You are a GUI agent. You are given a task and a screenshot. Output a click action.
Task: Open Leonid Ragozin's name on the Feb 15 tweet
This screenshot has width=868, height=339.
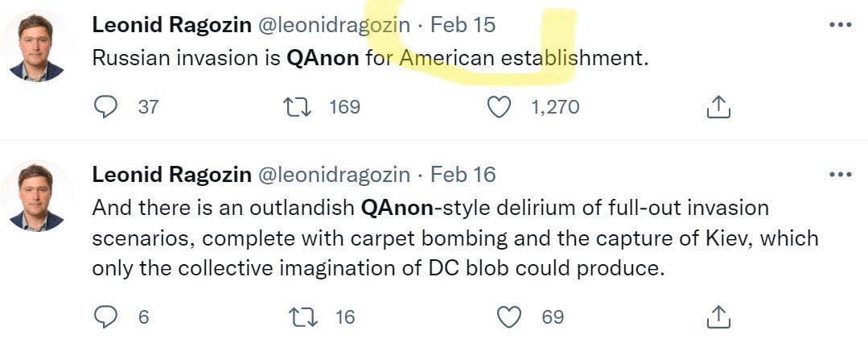(x=171, y=25)
